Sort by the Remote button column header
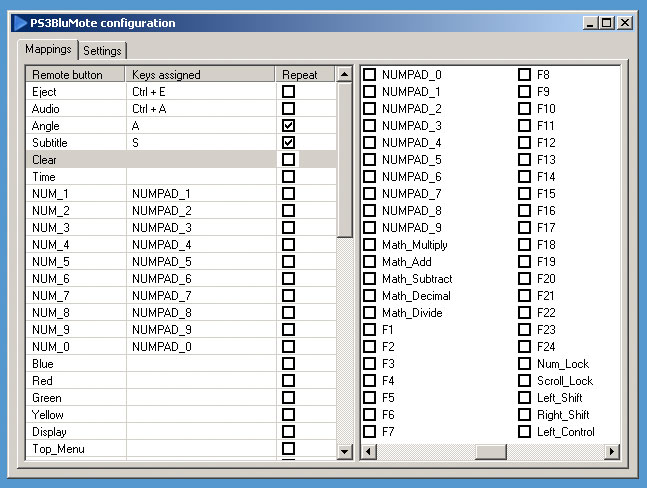647x488 pixels. (75, 75)
